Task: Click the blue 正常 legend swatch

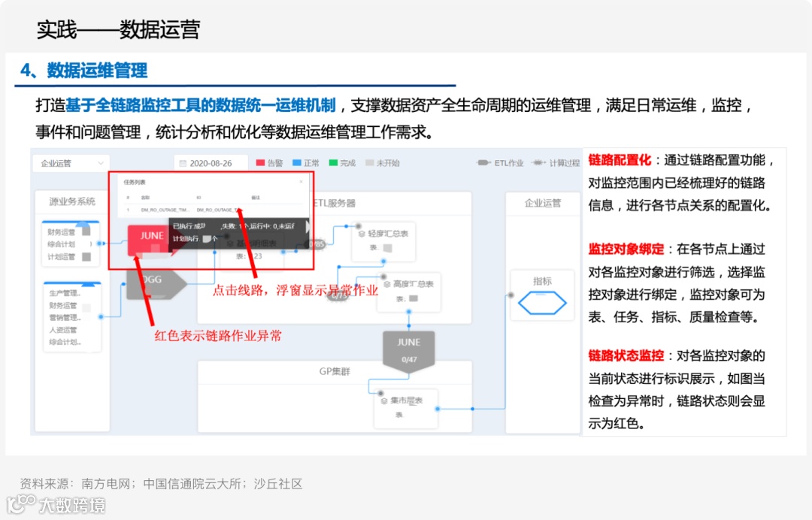Action: 297,163
